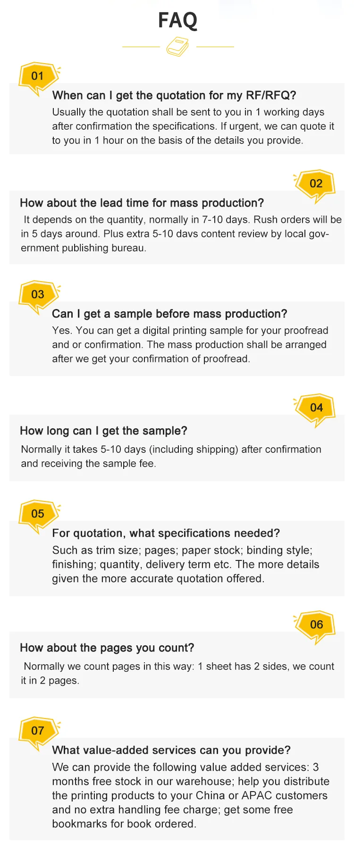Viewport: 354px width, 868px height.
Task: Open the RF/RFQ quotation question
Action: coord(174,95)
